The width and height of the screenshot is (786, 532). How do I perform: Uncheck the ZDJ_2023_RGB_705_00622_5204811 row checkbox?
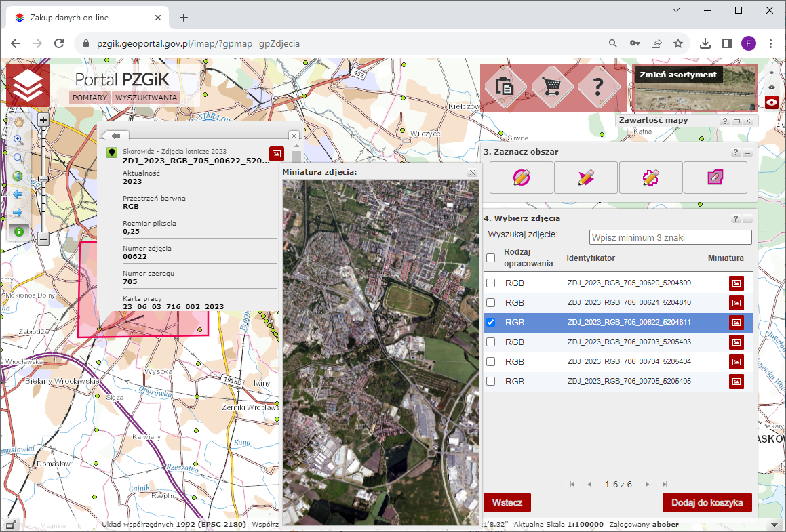coord(490,323)
